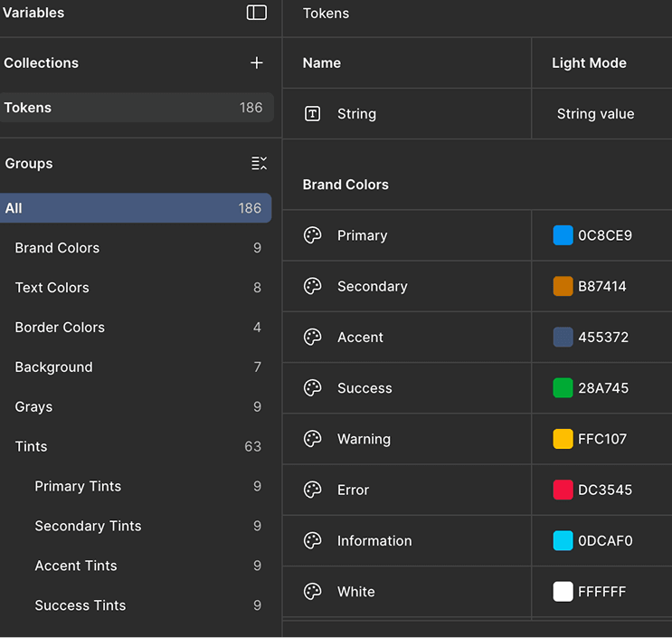This screenshot has width=672, height=638.
Task: Collapse all groups using the list icon
Action: coord(259,164)
